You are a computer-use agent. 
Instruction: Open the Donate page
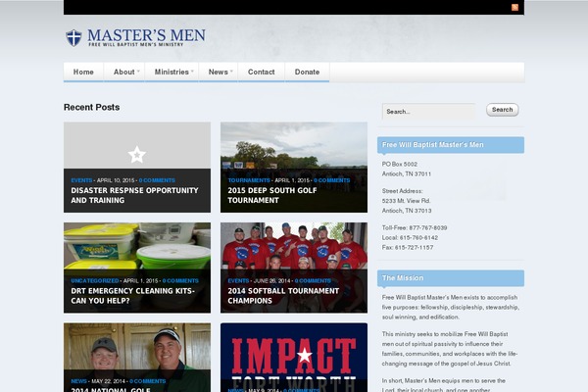pos(307,72)
